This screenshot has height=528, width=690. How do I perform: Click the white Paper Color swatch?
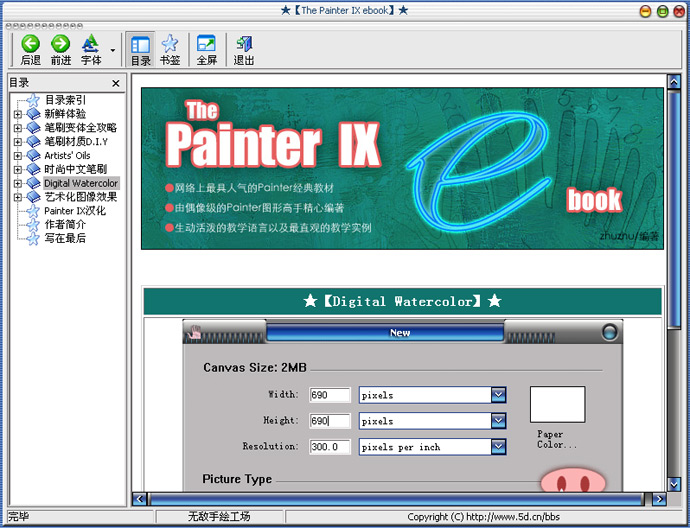click(558, 404)
